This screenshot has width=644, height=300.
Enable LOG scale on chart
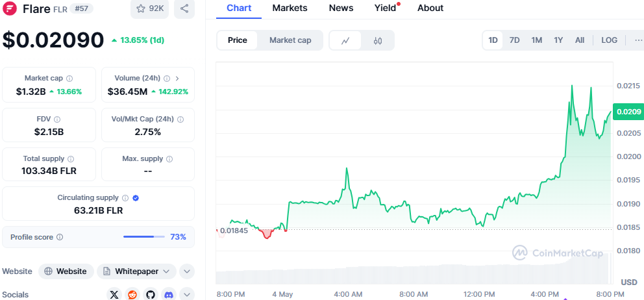tap(609, 40)
